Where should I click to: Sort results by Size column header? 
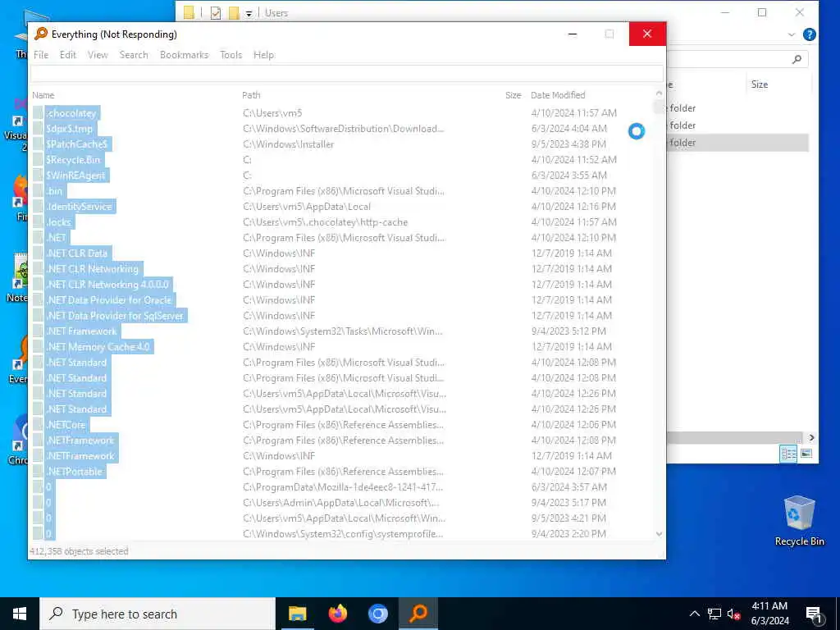tap(513, 95)
